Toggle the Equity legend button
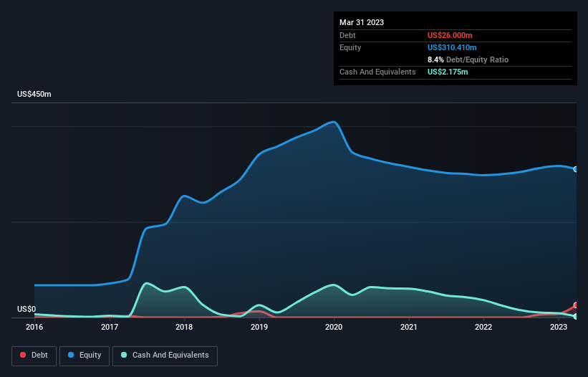This screenshot has width=588, height=377. pyautogui.click(x=85, y=355)
